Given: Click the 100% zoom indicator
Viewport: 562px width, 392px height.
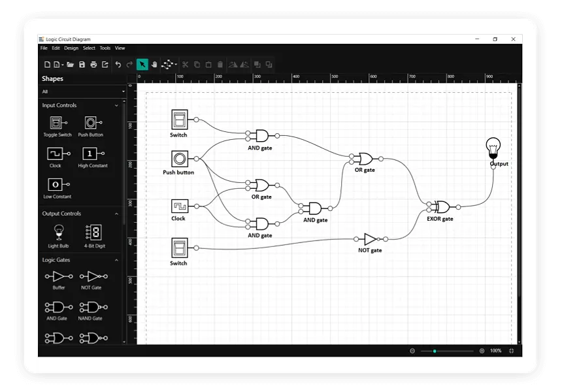Looking at the screenshot, I should click(497, 350).
